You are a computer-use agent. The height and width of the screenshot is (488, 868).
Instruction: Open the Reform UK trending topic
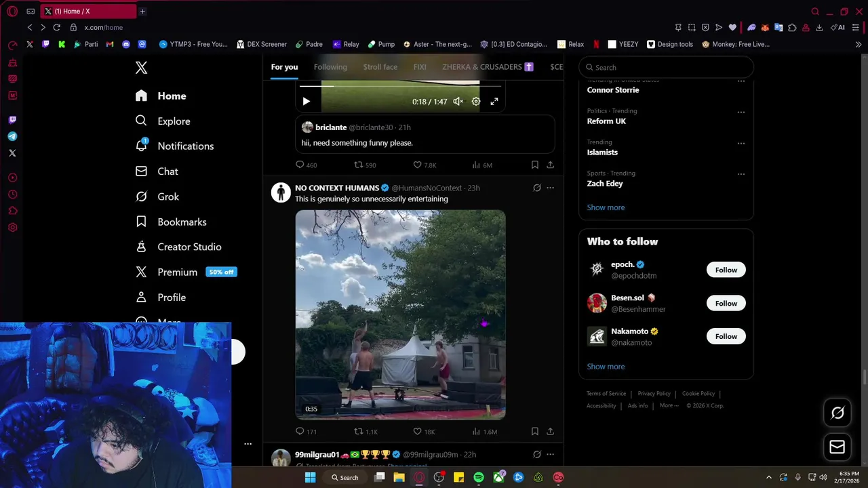point(606,121)
